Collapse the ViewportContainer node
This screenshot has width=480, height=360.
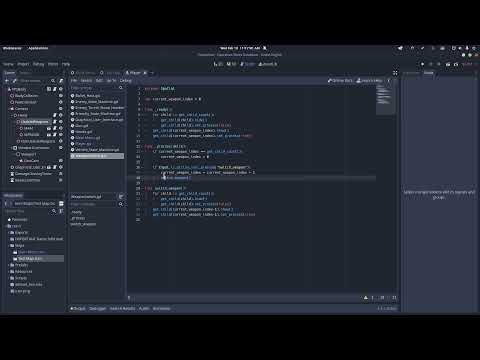pos(12,148)
